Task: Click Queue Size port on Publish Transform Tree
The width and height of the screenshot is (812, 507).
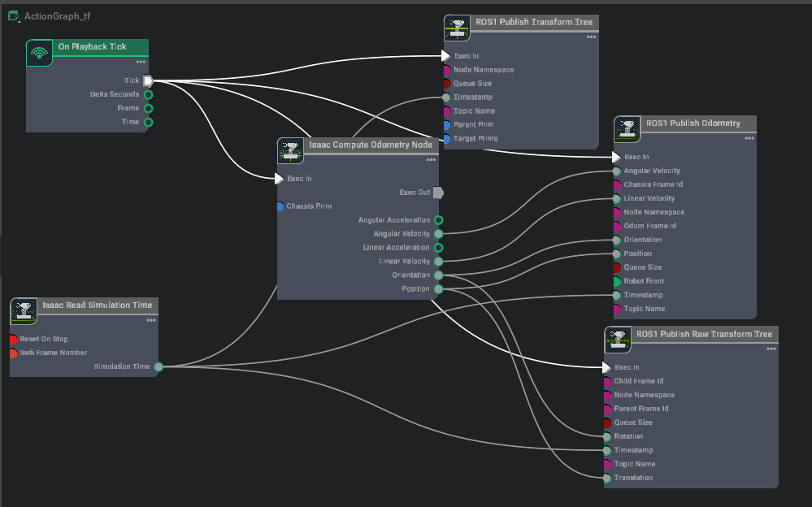Action: [447, 84]
